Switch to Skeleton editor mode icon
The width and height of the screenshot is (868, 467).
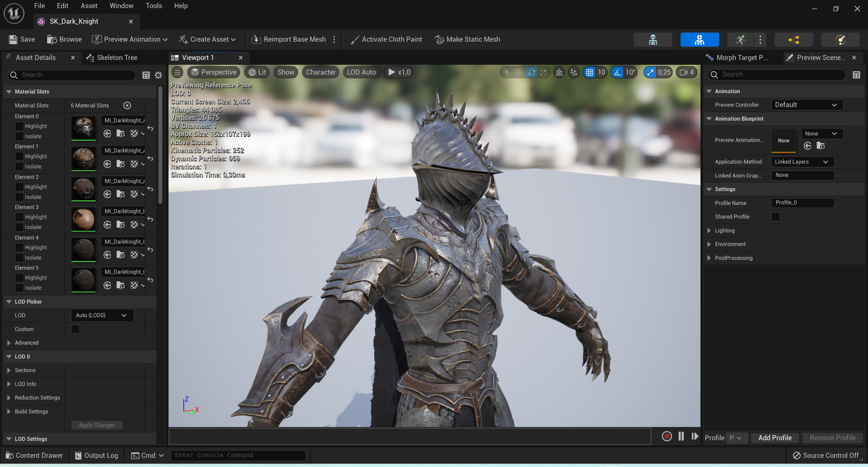tap(653, 40)
